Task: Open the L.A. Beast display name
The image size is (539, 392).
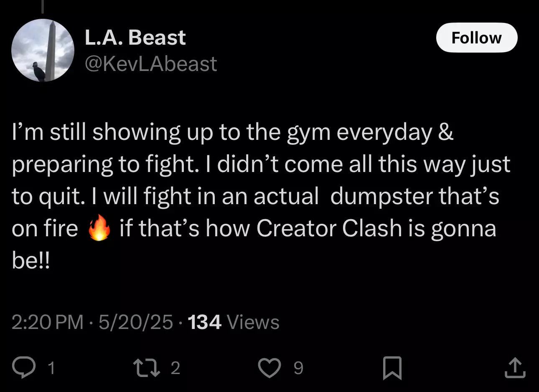Action: click(135, 38)
